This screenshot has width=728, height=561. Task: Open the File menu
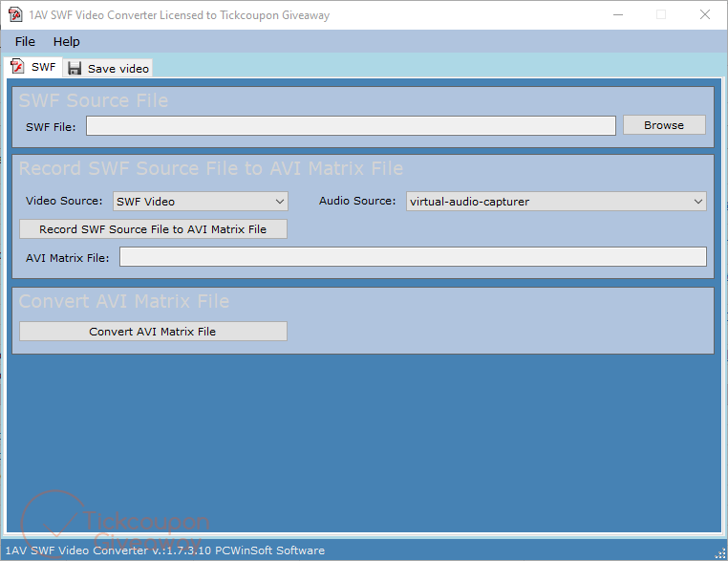25,42
